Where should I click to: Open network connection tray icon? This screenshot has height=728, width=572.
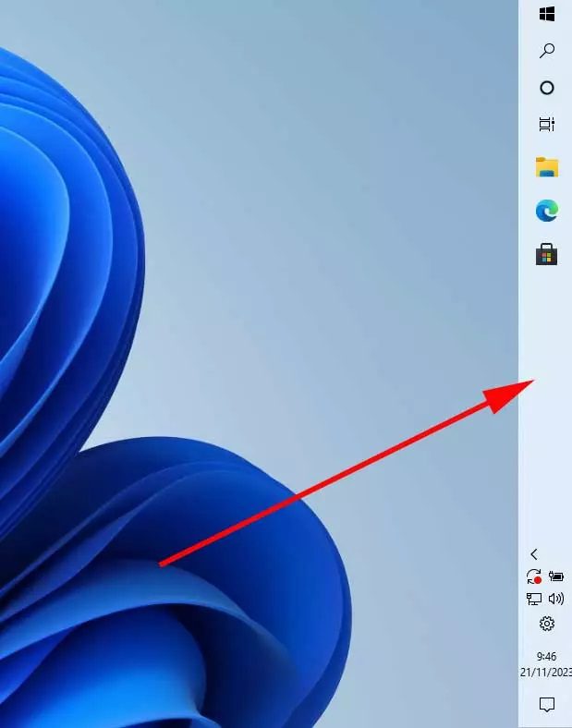(534, 599)
